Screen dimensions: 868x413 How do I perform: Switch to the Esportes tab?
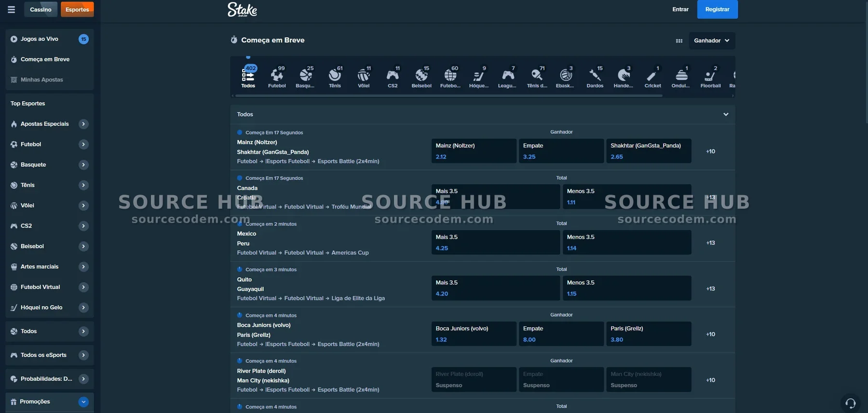77,10
